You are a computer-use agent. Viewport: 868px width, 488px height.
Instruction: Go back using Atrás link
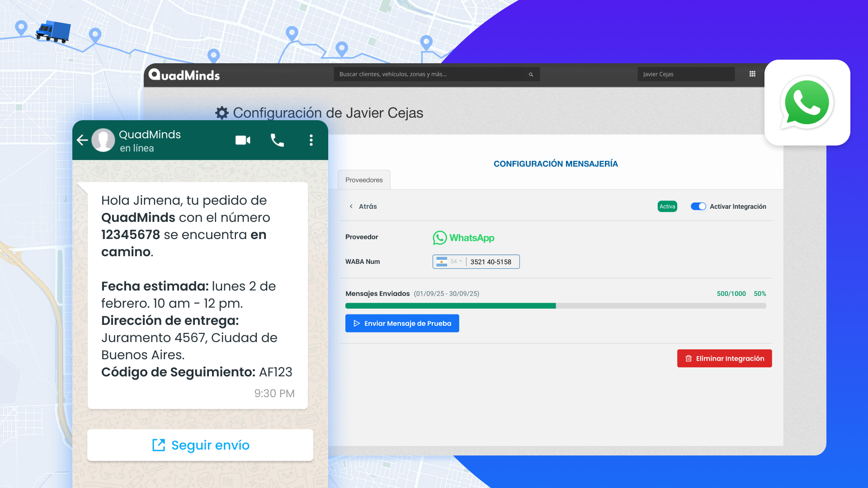(363, 206)
